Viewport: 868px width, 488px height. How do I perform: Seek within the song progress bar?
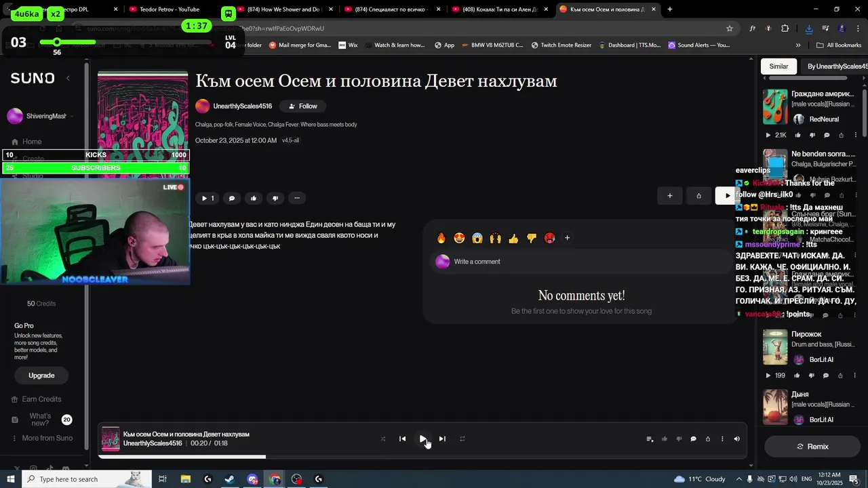(422, 457)
